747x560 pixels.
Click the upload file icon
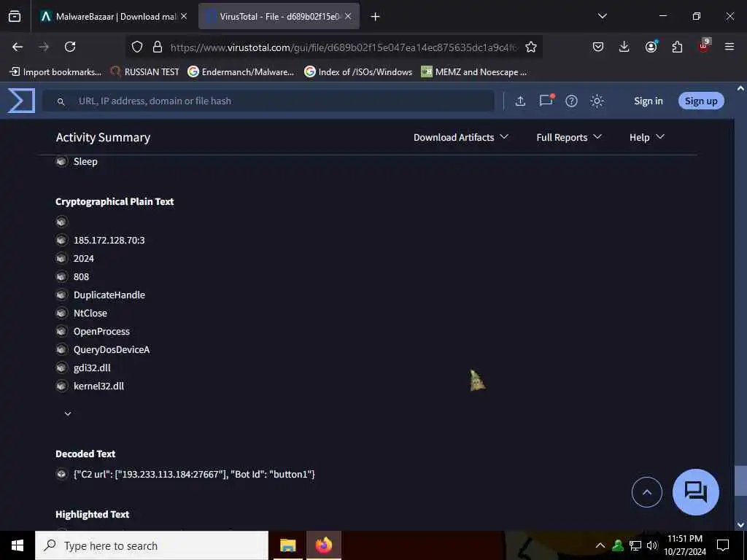coord(520,101)
